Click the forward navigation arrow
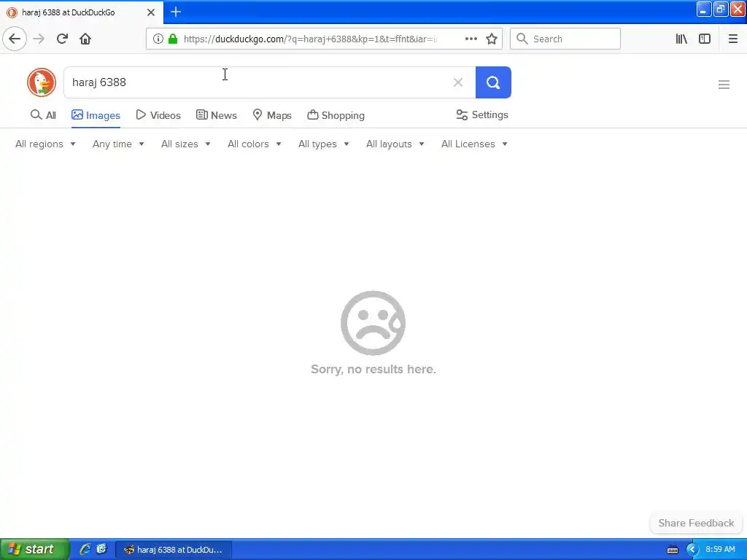The width and height of the screenshot is (747, 560). (39, 39)
